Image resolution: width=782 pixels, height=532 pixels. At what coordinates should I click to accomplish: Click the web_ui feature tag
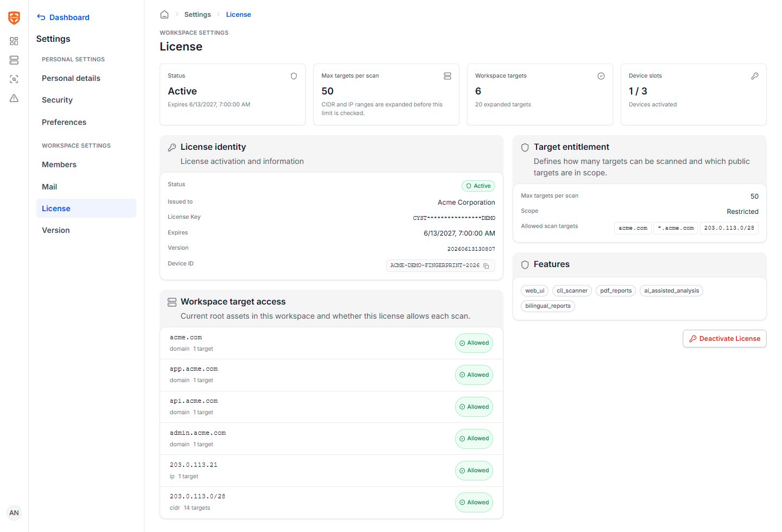535,291
